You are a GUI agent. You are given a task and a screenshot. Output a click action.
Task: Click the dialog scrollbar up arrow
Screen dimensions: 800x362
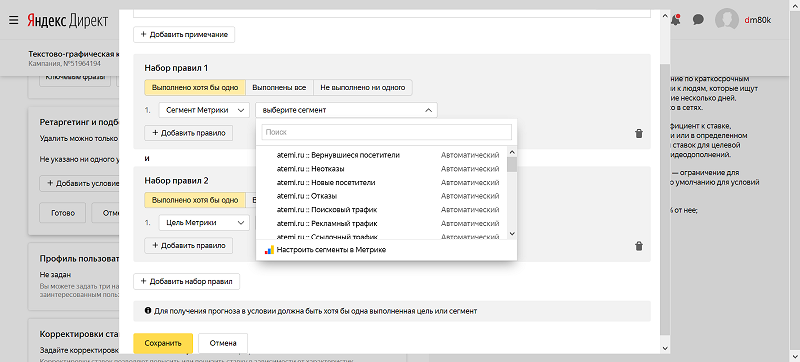(x=665, y=16)
